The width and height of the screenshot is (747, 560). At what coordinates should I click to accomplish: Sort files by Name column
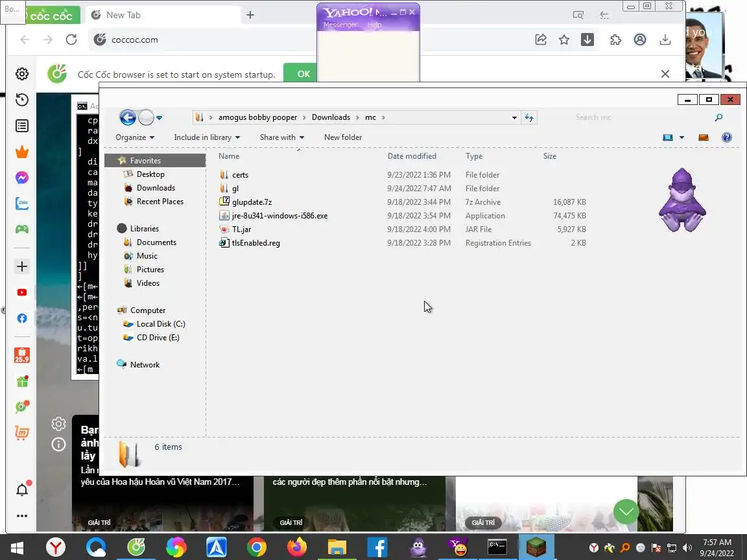pos(229,156)
